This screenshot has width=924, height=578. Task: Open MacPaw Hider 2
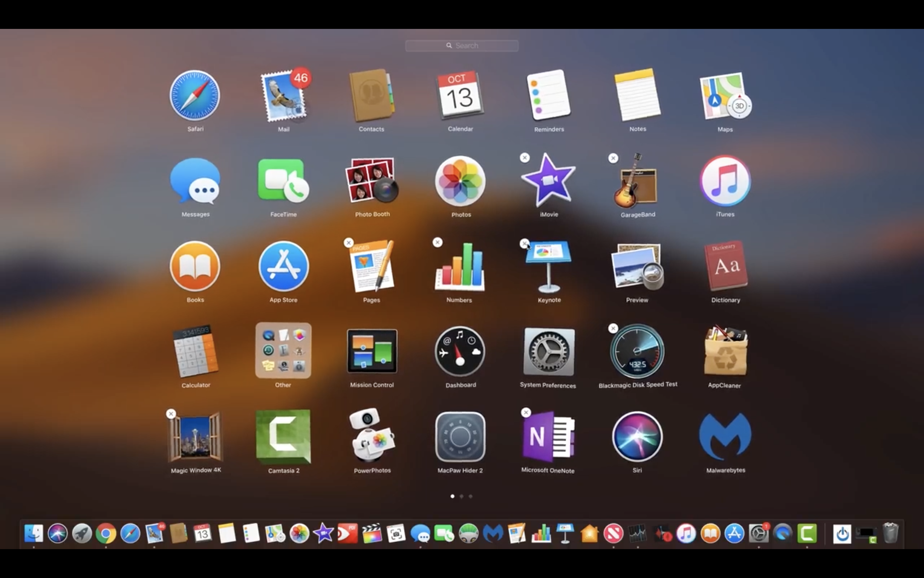click(460, 437)
